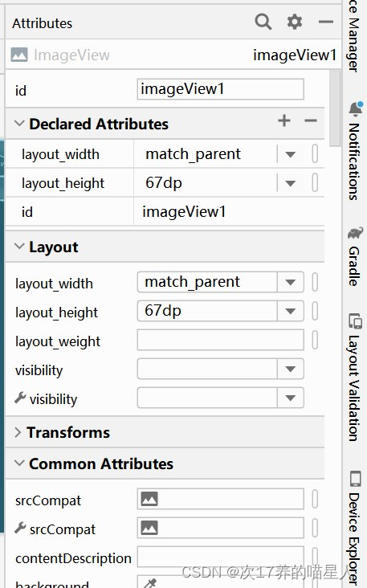Open Attributes panel settings gear
367x588 pixels.
(x=295, y=22)
